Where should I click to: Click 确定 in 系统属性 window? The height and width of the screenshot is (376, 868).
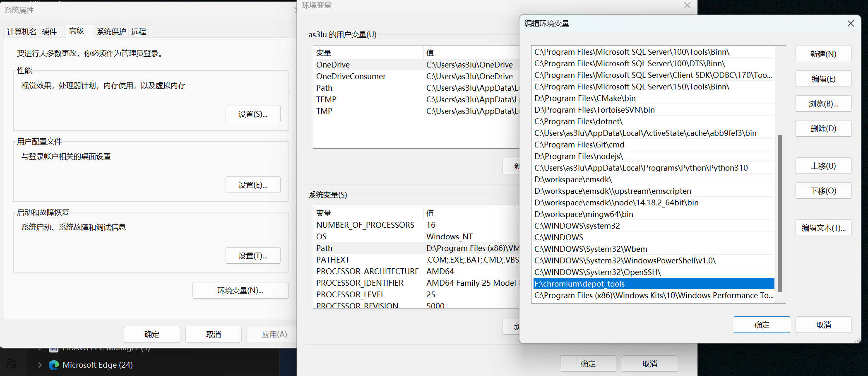click(x=152, y=334)
